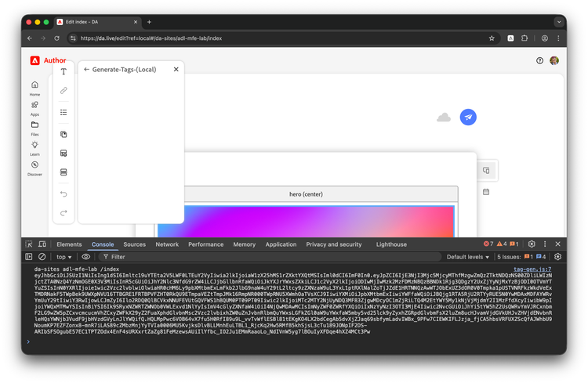Switch to the Network tab
The width and height of the screenshot is (588, 383).
pos(166,244)
